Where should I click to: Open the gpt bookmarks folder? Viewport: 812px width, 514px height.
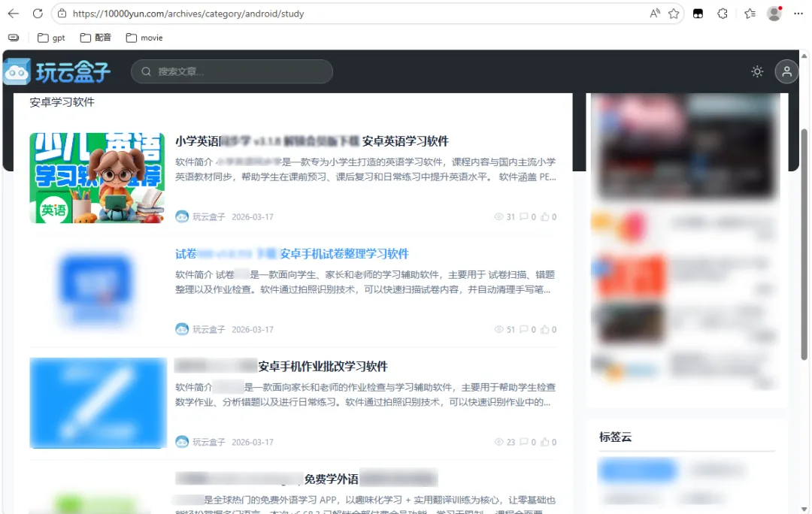[x=51, y=38]
